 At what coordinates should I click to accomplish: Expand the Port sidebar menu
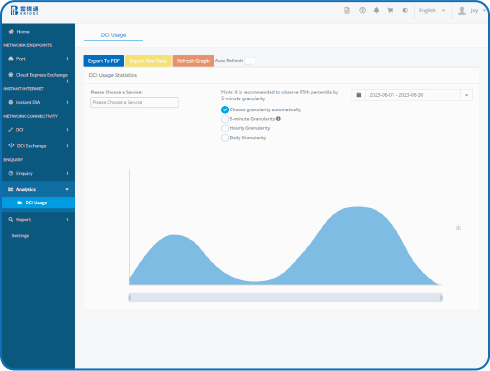click(x=38, y=59)
